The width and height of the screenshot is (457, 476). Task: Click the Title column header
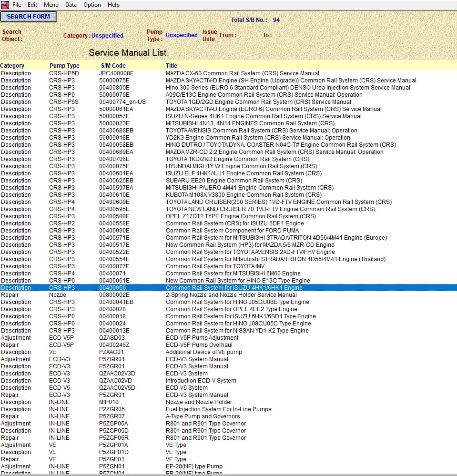(172, 66)
